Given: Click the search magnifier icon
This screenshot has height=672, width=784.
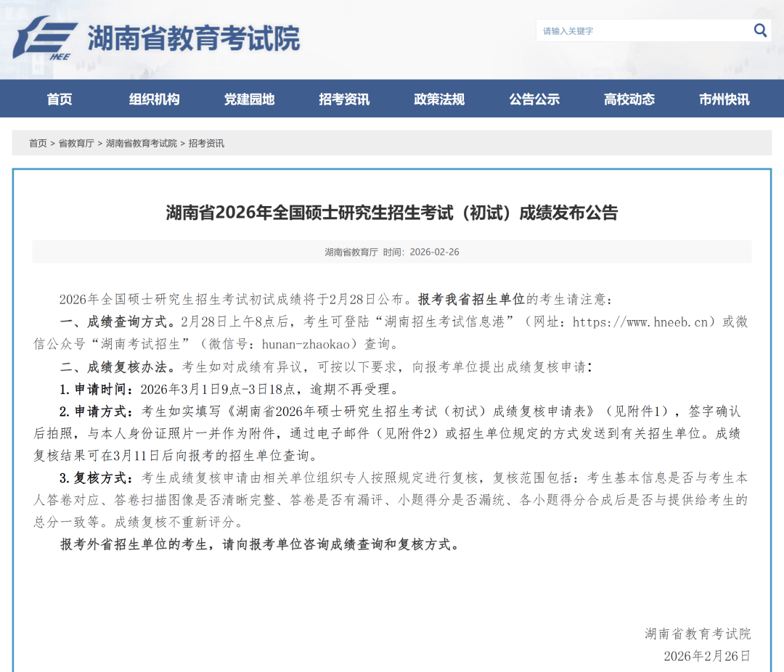Looking at the screenshot, I should tap(760, 30).
